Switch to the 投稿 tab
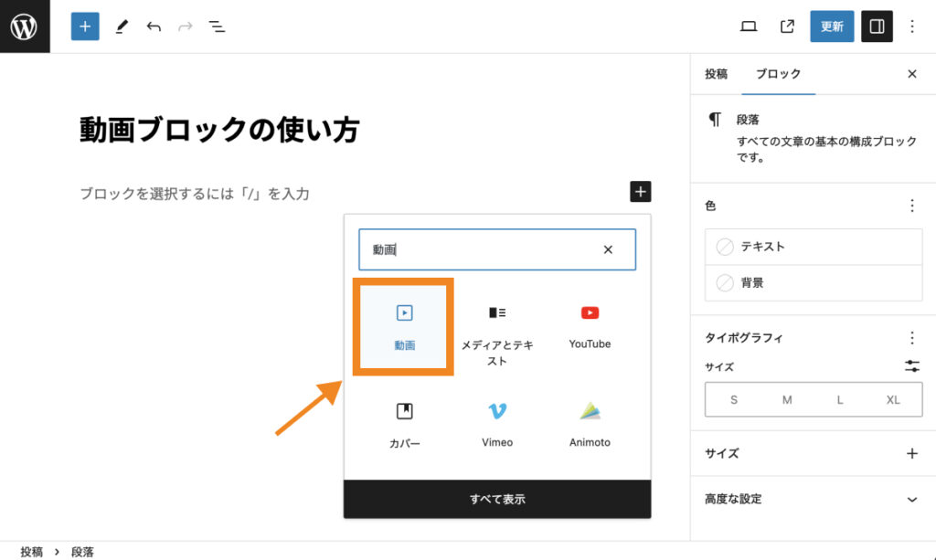Viewport: 936px width, 560px height. (x=716, y=74)
